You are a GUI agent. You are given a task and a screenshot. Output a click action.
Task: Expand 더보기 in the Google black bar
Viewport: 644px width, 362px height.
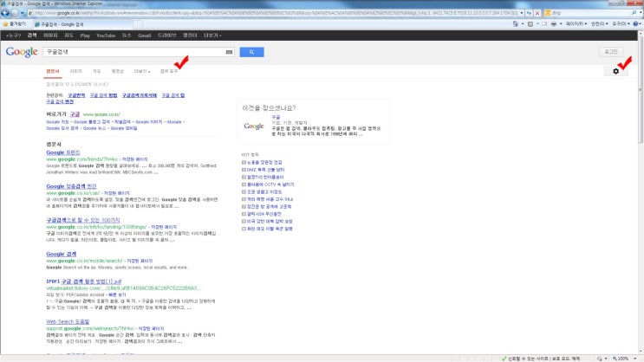212,36
